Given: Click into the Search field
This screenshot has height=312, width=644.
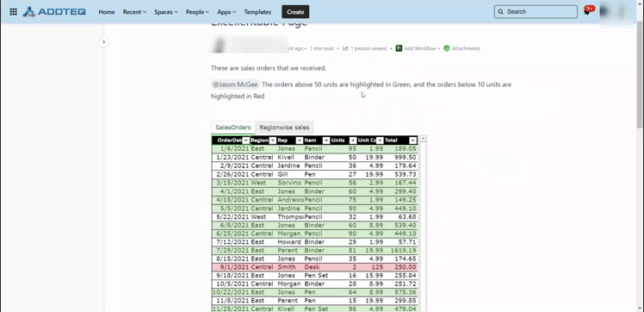Looking at the screenshot, I should (x=536, y=12).
